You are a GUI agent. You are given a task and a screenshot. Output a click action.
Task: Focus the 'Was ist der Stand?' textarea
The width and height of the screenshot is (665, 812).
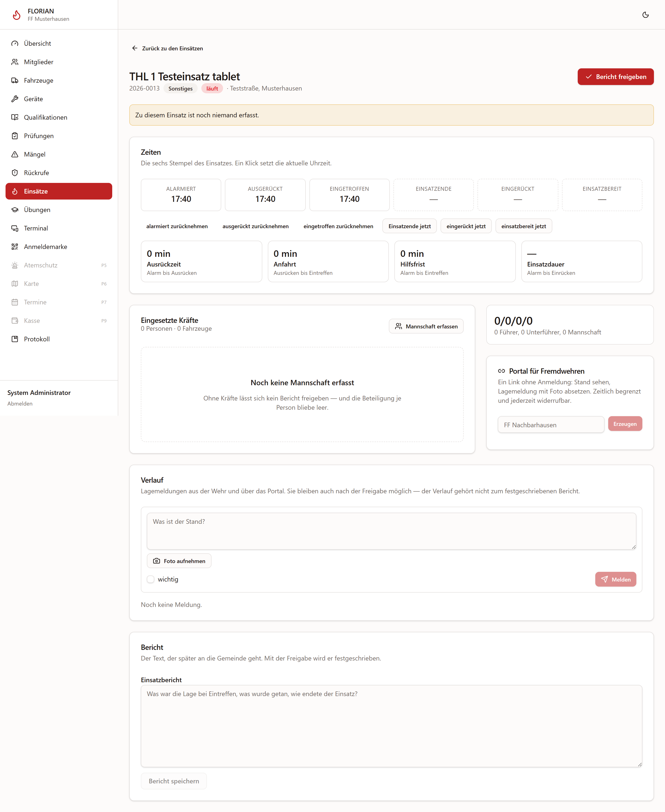[391, 531]
